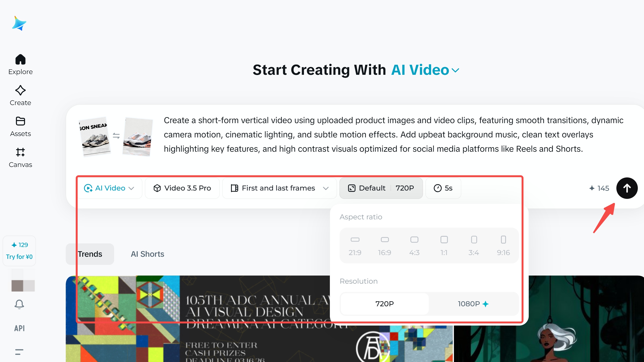The width and height of the screenshot is (644, 362).
Task: Open notifications bell icon
Action: [19, 304]
